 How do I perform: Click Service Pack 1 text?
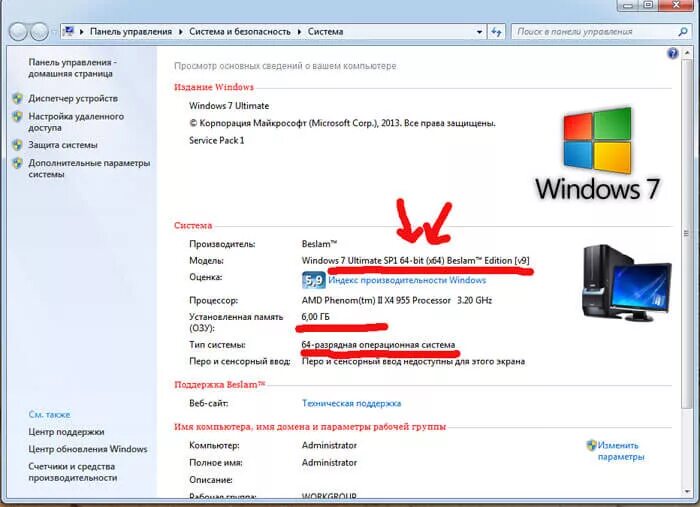(217, 141)
